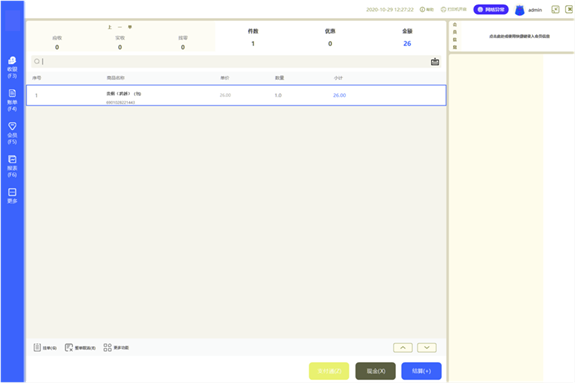Image resolution: width=575 pixels, height=383 pixels.
Task: Click the down chevron button
Action: [427, 347]
